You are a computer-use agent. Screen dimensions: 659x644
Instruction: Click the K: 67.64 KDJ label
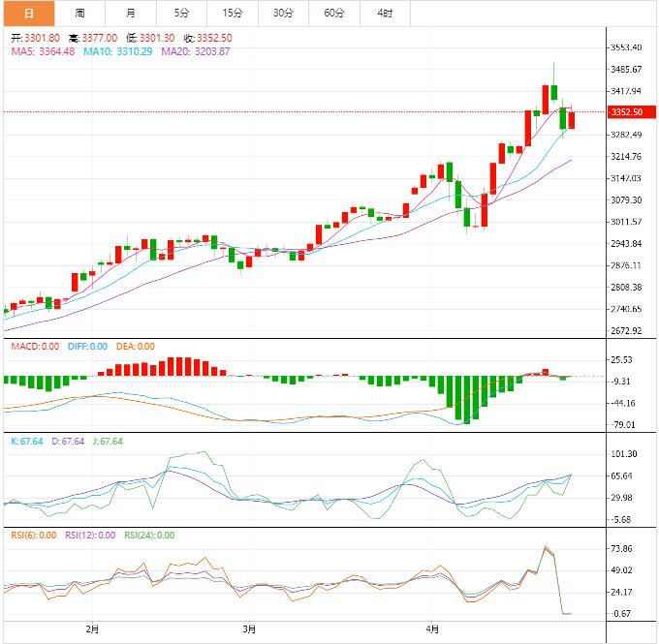point(26,442)
